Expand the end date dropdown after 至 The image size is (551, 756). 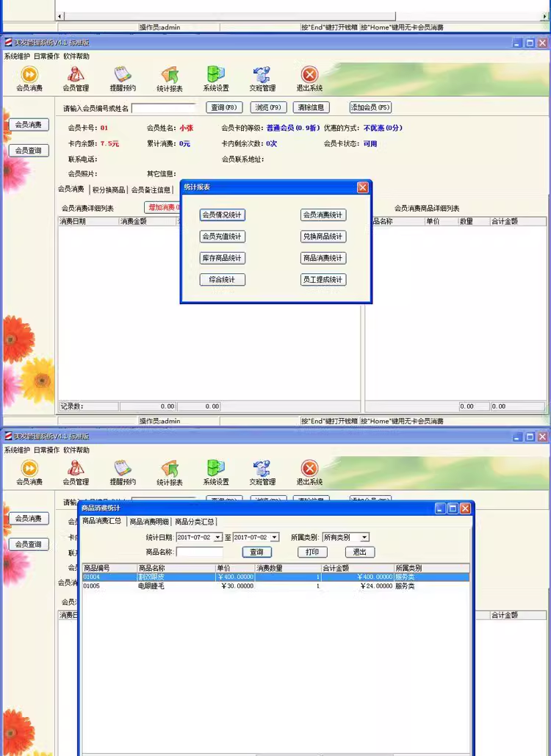point(275,537)
